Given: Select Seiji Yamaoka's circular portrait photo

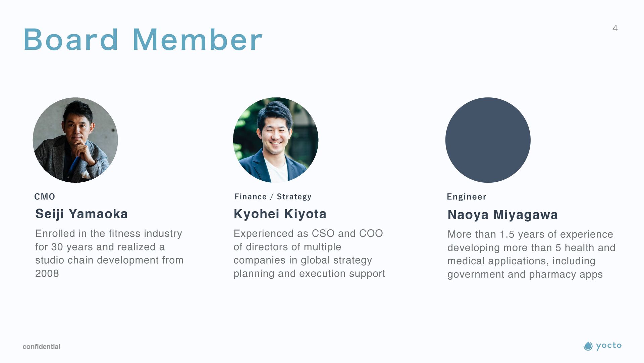Looking at the screenshot, I should click(75, 140).
